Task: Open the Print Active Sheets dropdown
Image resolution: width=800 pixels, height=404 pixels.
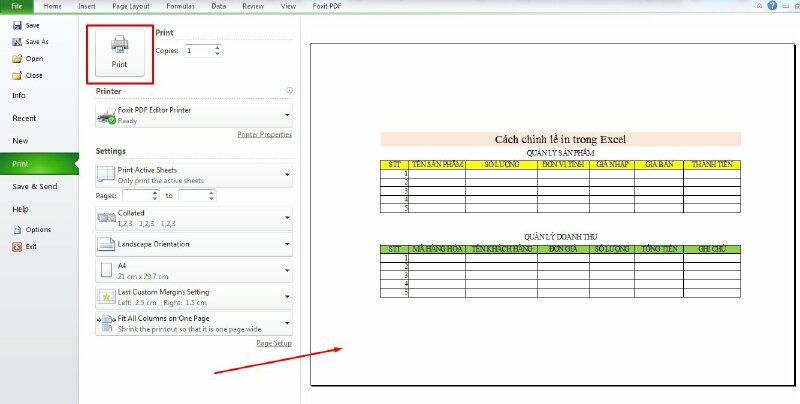Action: click(288, 175)
